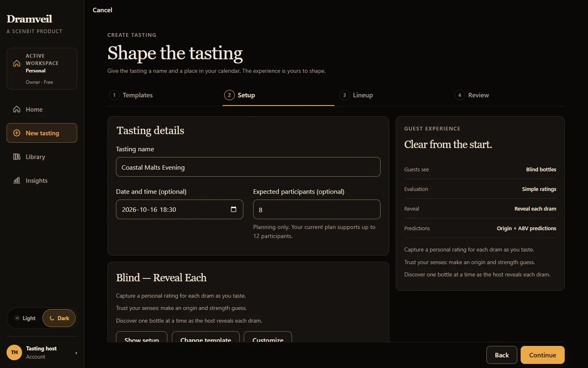Switch to Dark theme
This screenshot has height=368, width=588.
(59, 318)
